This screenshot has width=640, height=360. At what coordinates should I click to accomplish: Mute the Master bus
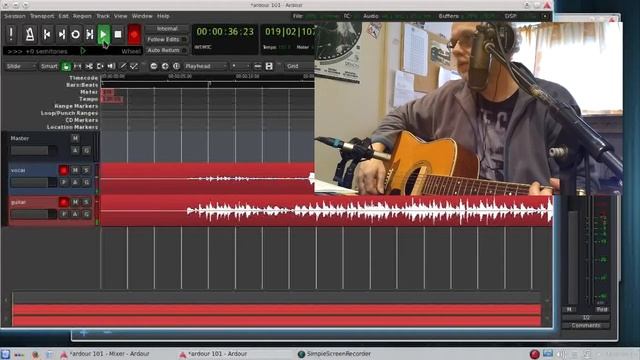pyautogui.click(x=75, y=138)
